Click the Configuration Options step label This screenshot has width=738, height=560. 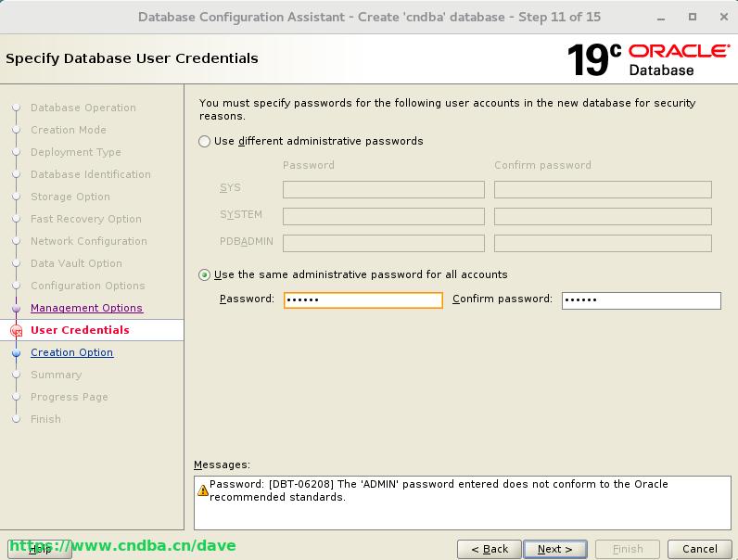(x=88, y=286)
